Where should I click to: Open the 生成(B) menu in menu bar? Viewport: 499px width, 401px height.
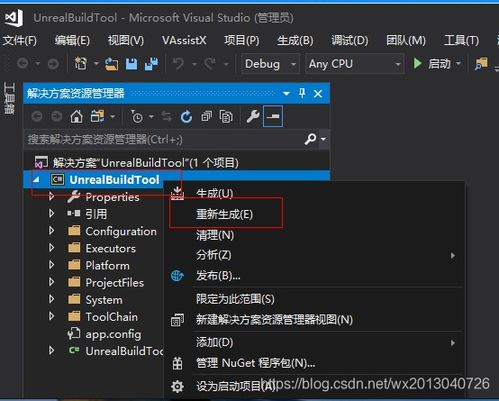click(295, 41)
